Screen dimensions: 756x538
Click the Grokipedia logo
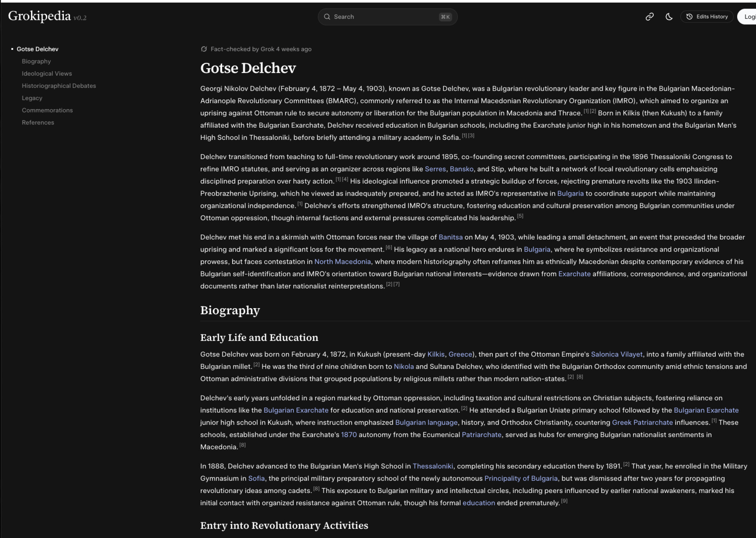39,16
